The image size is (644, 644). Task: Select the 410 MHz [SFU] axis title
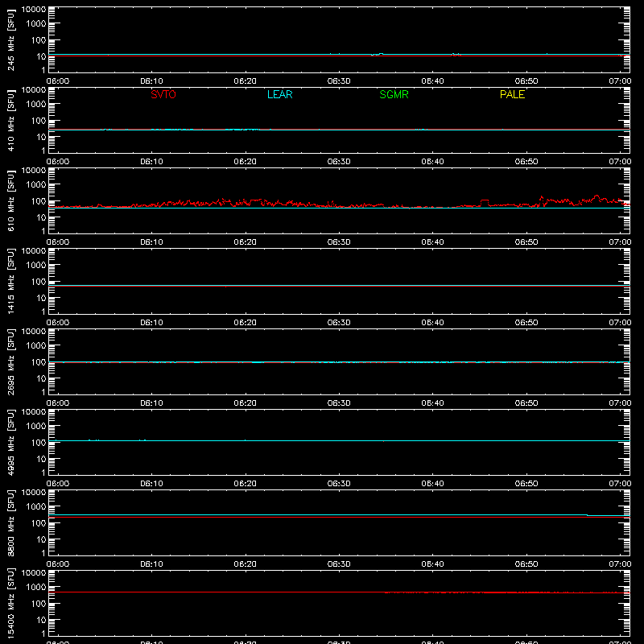10,120
